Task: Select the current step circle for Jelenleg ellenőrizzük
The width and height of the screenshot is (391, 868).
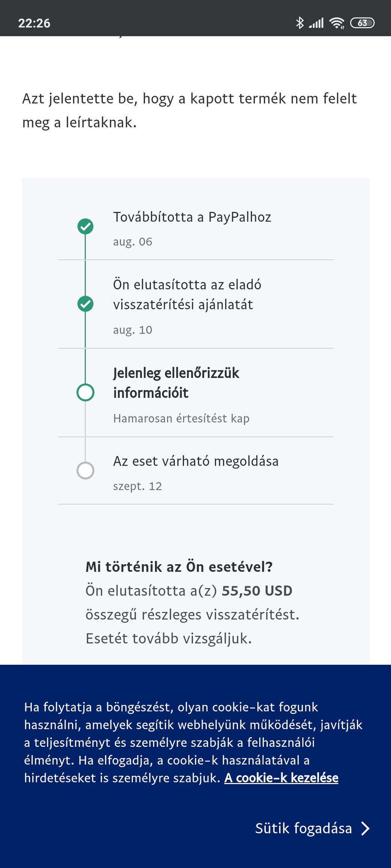Action: (86, 393)
